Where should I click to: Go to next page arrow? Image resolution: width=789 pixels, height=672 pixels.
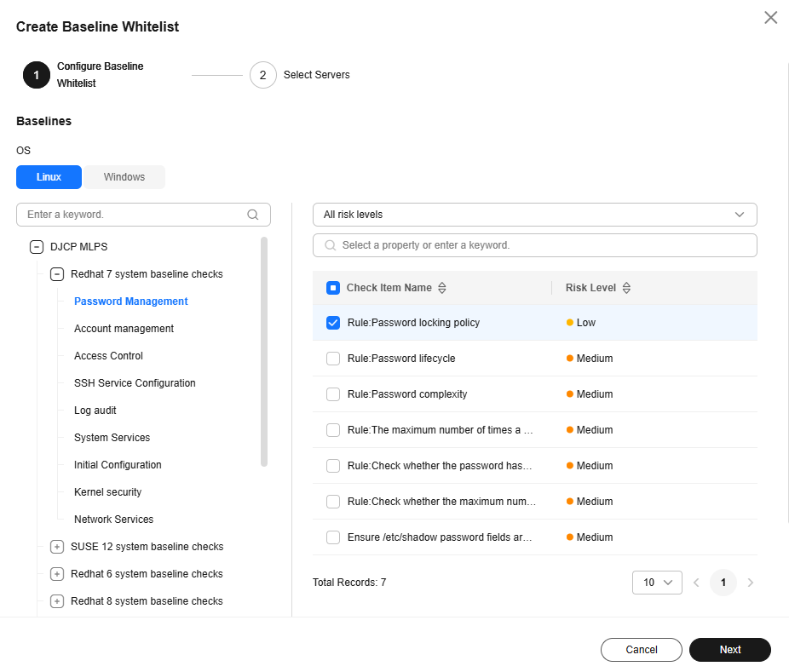tap(751, 583)
